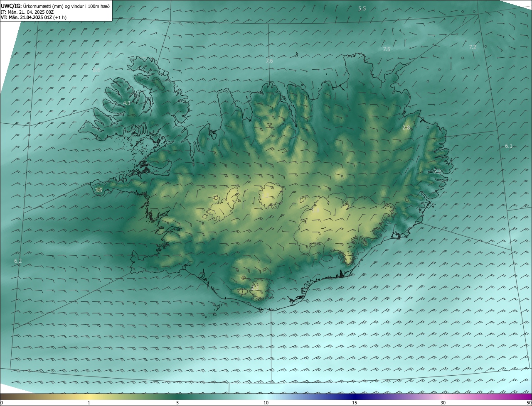Click the 6.2 value on the map
Viewport: 532px width, 406px height.
(18, 261)
